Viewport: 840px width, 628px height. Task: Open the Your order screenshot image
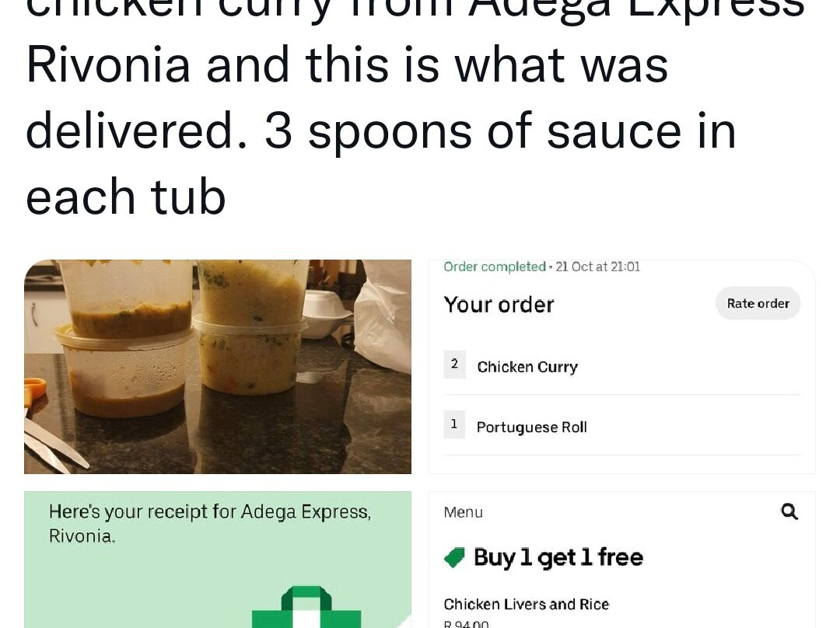click(622, 367)
